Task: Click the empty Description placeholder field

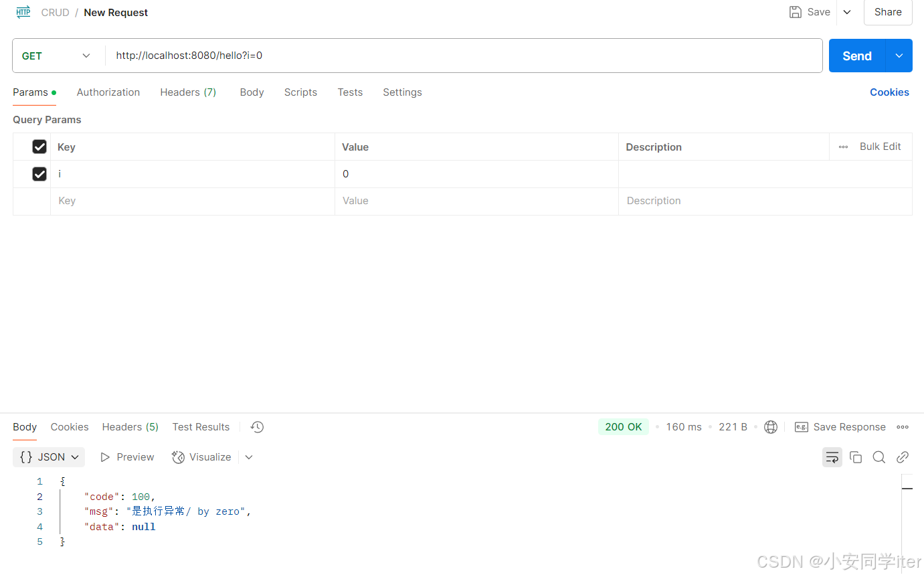Action: pyautogui.click(x=765, y=201)
